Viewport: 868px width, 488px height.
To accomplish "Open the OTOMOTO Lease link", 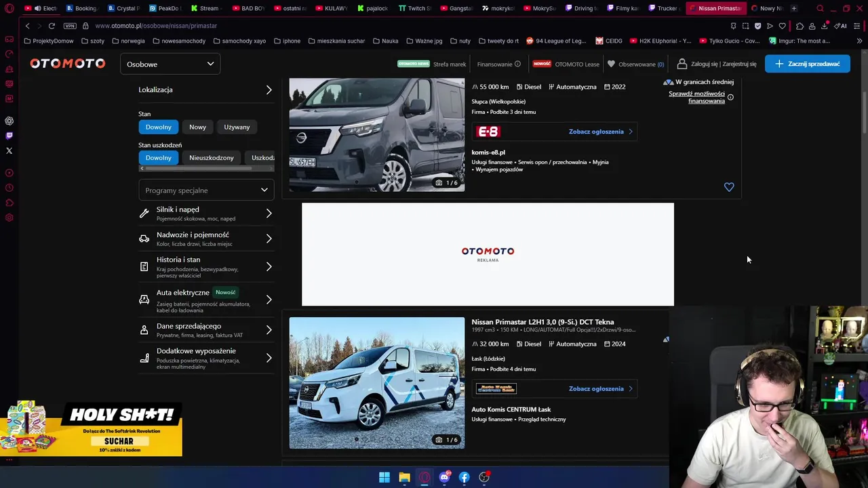I will click(x=577, y=64).
